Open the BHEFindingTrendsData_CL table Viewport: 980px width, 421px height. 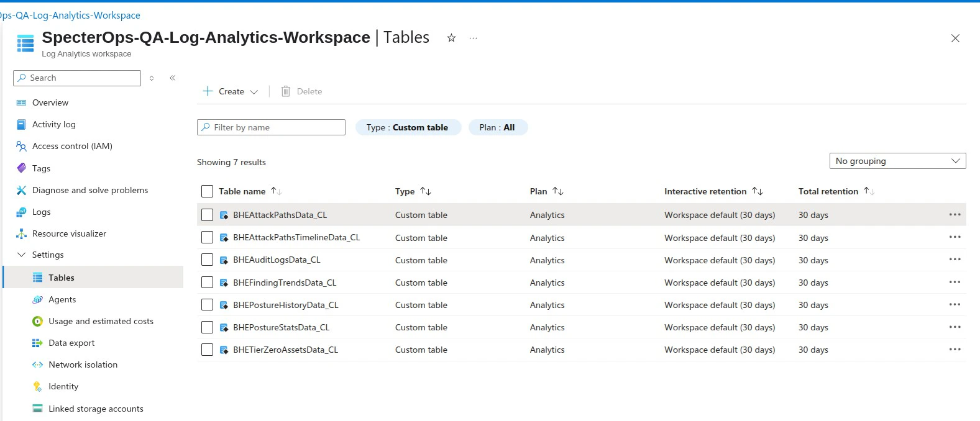click(285, 283)
